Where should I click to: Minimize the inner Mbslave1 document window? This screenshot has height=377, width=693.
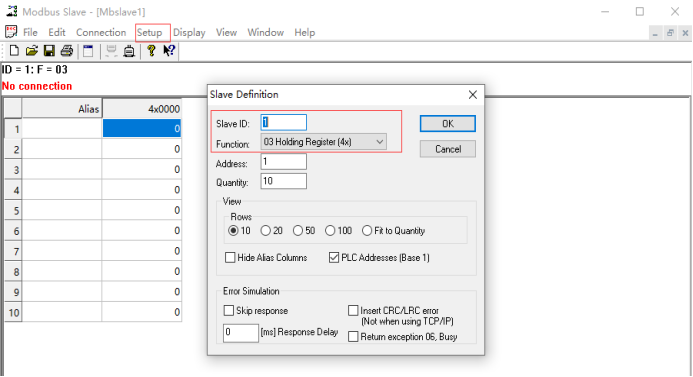point(655,33)
